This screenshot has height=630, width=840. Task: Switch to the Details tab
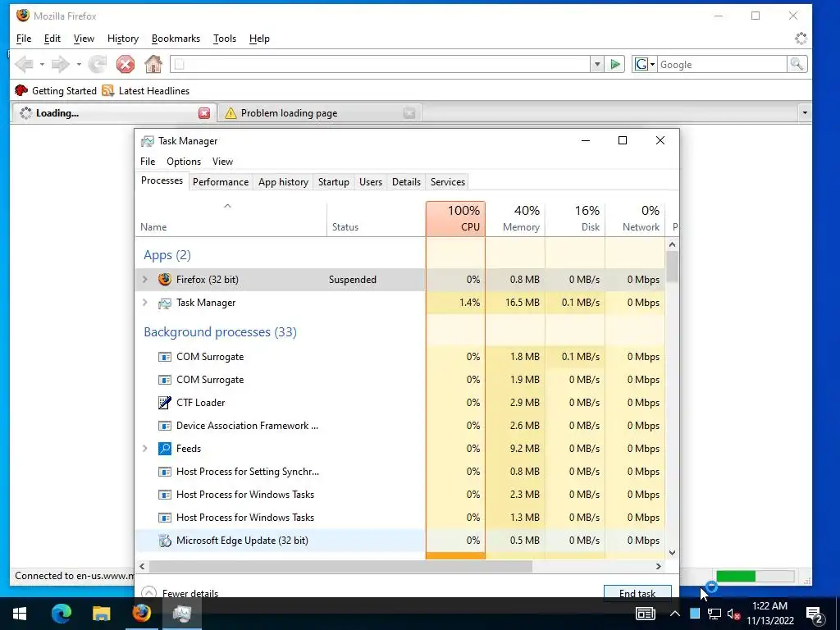tap(406, 181)
